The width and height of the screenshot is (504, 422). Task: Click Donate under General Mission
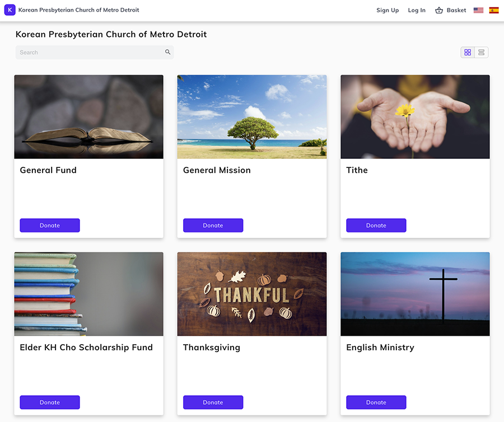click(213, 226)
